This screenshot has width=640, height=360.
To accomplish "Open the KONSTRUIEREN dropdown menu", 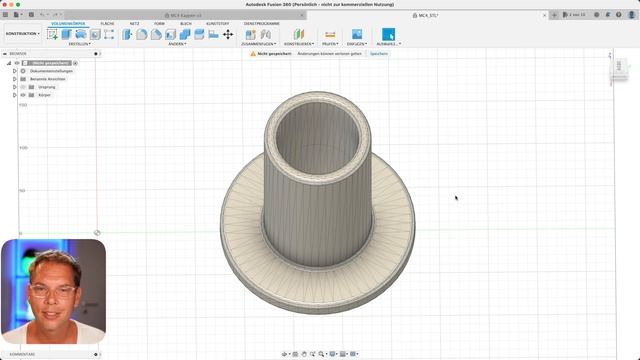I will 299,44.
